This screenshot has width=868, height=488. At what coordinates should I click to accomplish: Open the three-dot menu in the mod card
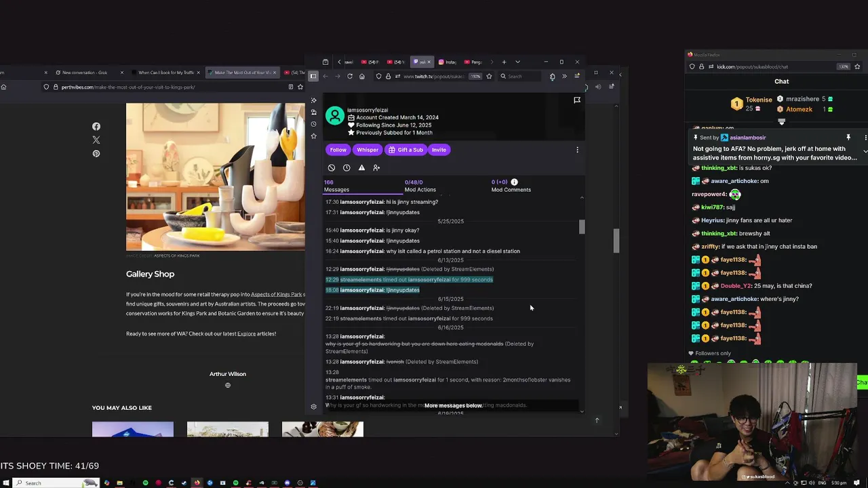577,150
